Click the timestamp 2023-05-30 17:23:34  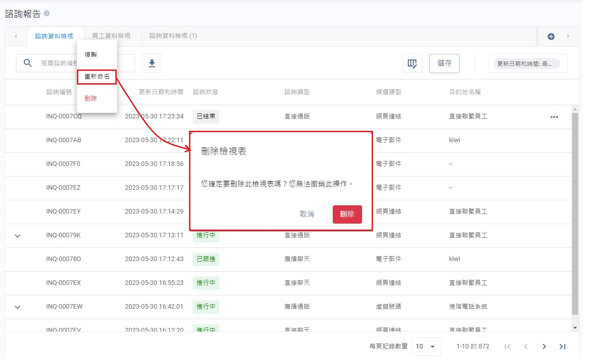154,116
